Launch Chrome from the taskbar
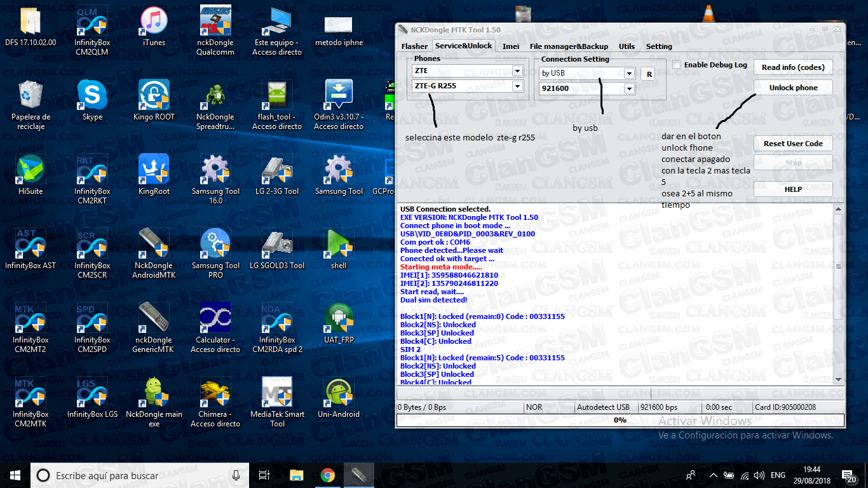 pos(328,475)
